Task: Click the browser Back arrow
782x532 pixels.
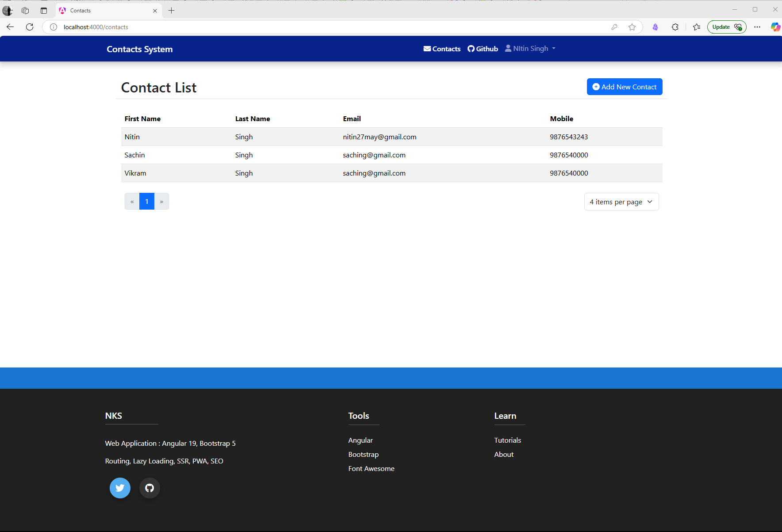Action: (10, 27)
